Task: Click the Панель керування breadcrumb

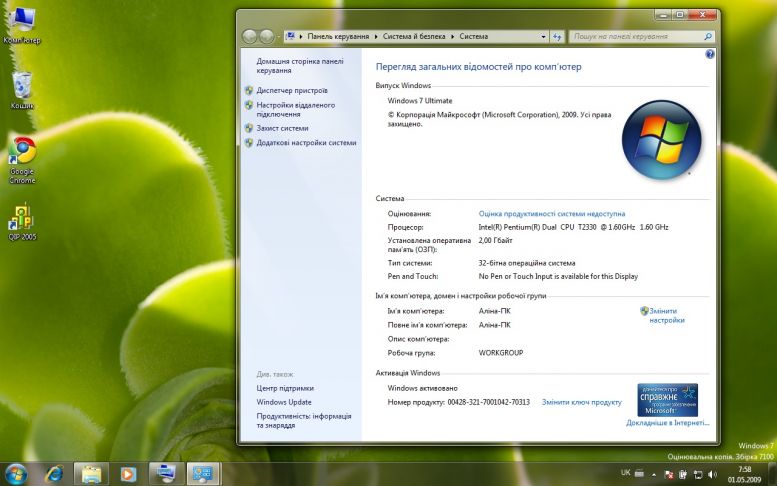Action: pyautogui.click(x=338, y=37)
